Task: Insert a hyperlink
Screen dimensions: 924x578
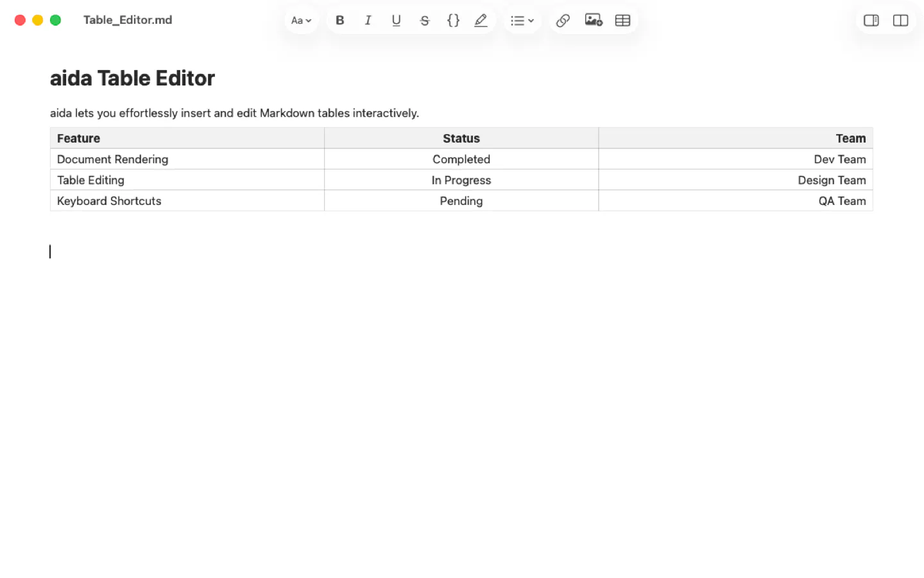Action: pyautogui.click(x=563, y=21)
